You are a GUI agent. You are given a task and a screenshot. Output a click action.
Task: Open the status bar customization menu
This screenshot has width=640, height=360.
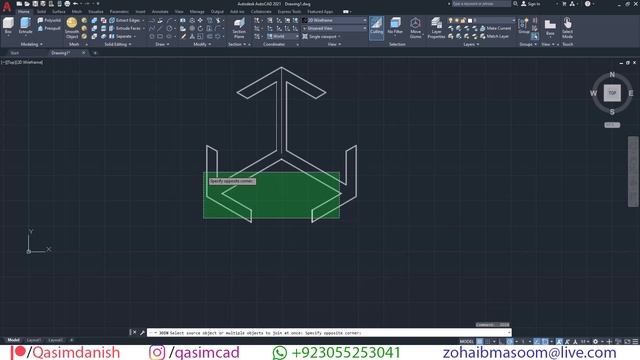pyautogui.click(x=636, y=341)
